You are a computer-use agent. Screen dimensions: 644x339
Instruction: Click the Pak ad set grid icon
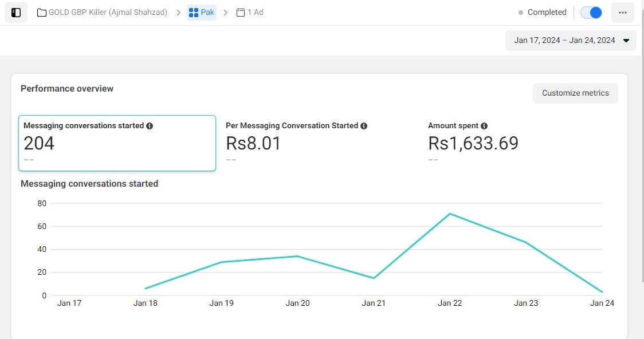coord(194,13)
